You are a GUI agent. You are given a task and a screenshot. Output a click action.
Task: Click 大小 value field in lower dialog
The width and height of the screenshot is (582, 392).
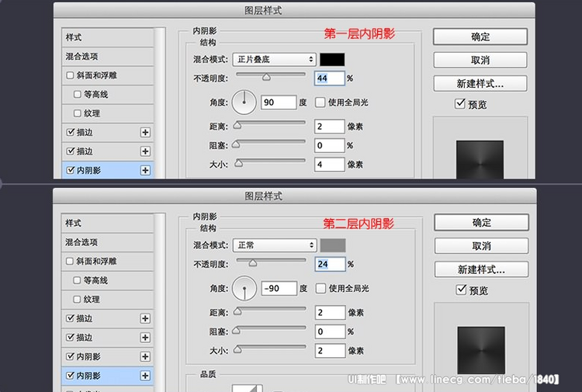[x=331, y=351]
